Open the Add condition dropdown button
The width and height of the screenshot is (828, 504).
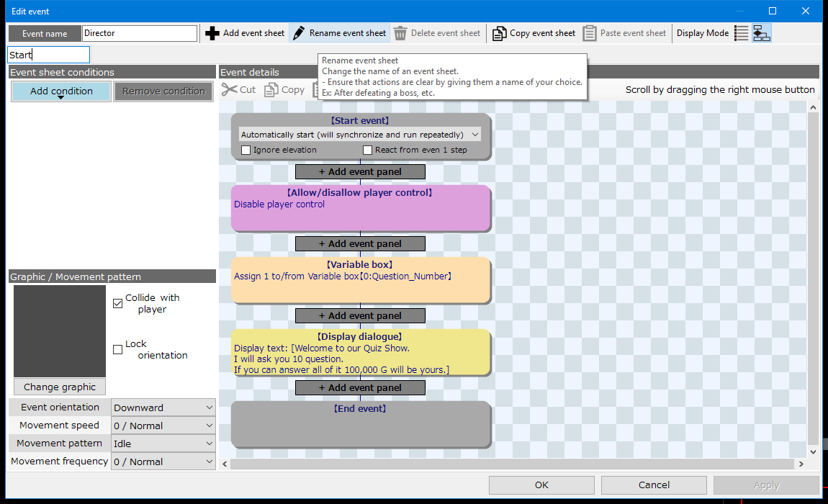point(61,91)
